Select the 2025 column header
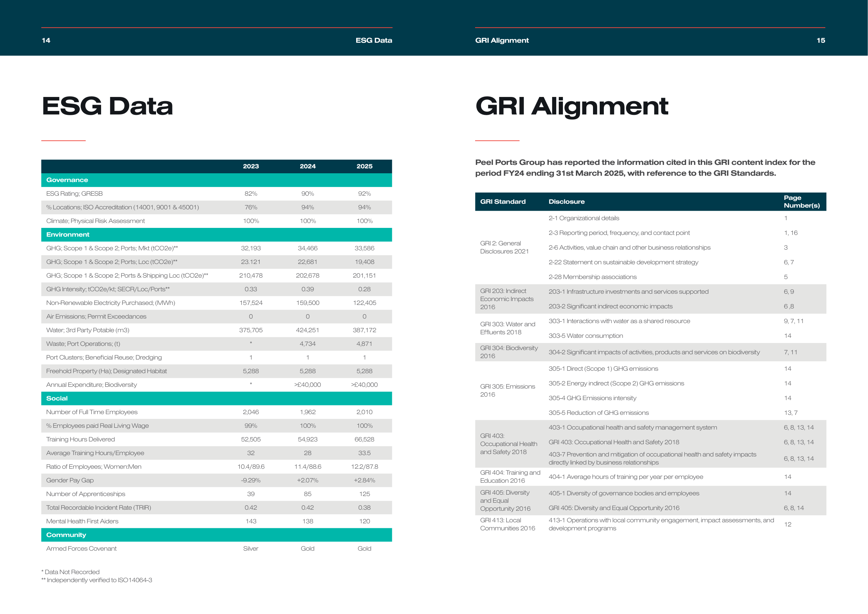 click(365, 167)
